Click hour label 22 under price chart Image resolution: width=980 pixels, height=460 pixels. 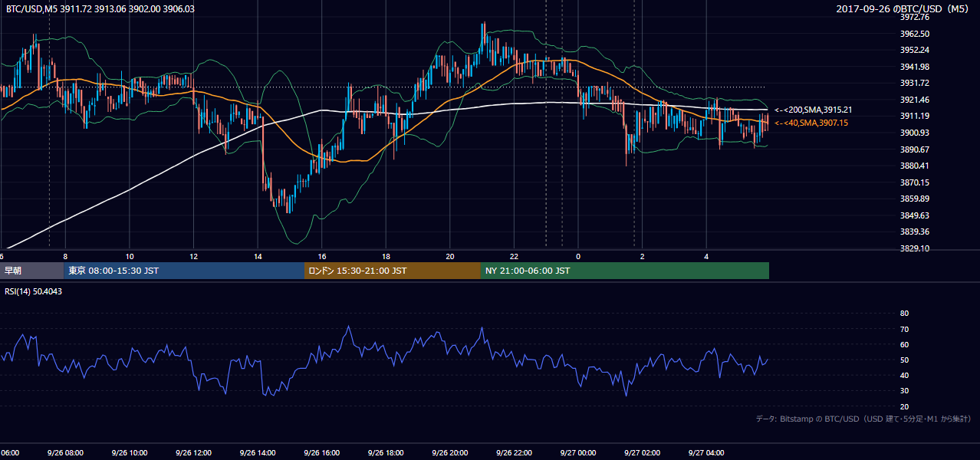click(x=514, y=256)
